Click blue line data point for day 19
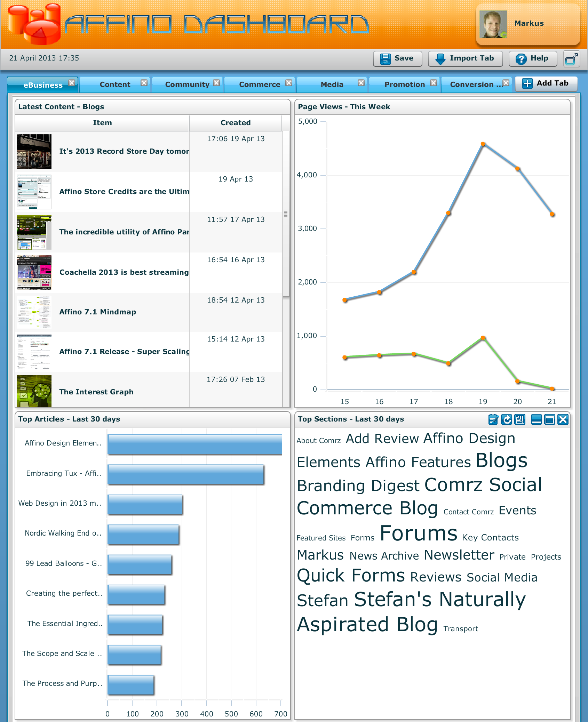This screenshot has height=722, width=588. click(x=483, y=144)
